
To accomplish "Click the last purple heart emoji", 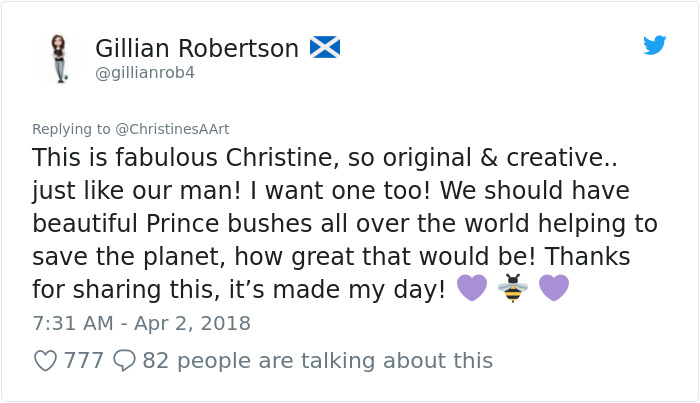I will click(x=553, y=289).
